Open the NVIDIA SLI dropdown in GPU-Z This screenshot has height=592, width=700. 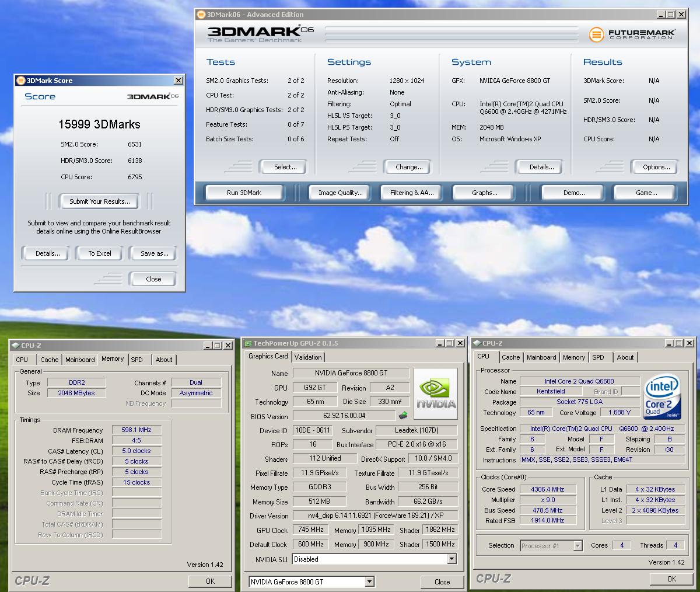click(x=452, y=559)
